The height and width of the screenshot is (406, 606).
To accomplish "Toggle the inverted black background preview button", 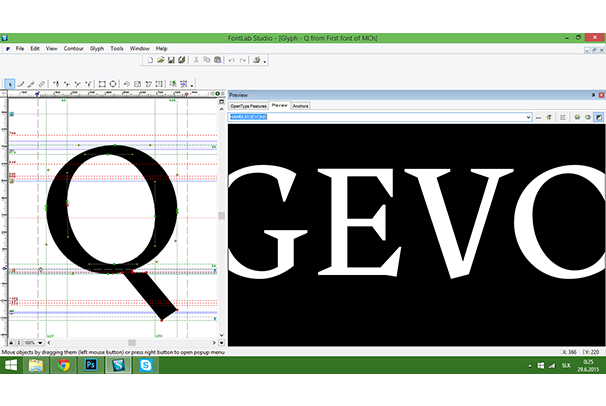I will (599, 117).
